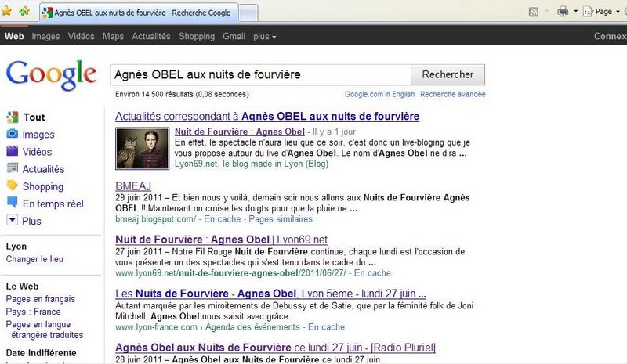Open the plus dropdown in top navigation bar
This screenshot has width=627, height=364.
click(x=264, y=36)
